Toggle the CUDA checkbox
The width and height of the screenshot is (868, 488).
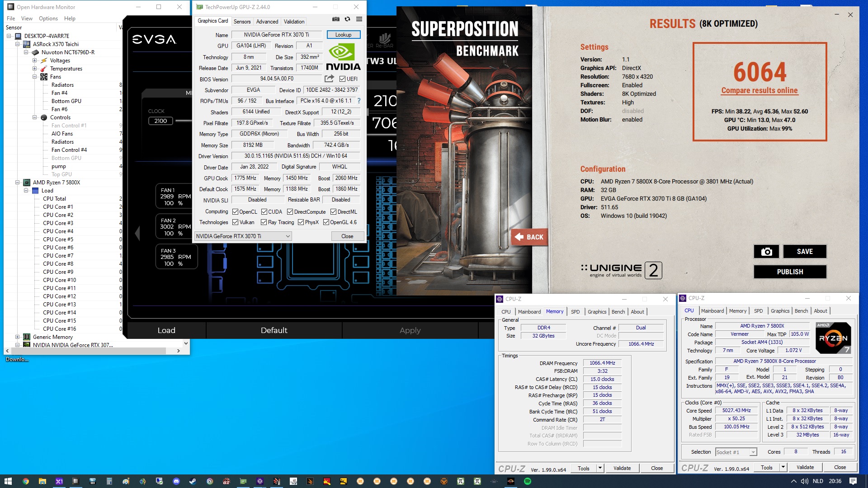(x=264, y=212)
